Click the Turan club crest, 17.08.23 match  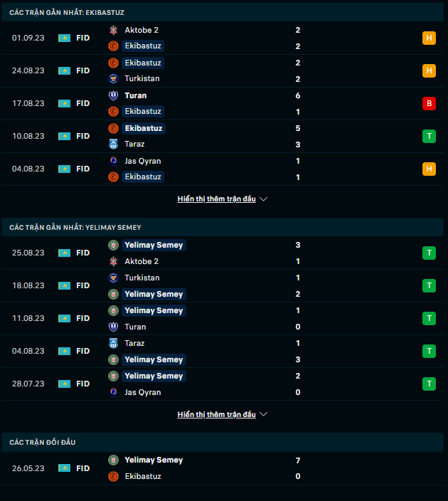pos(112,95)
